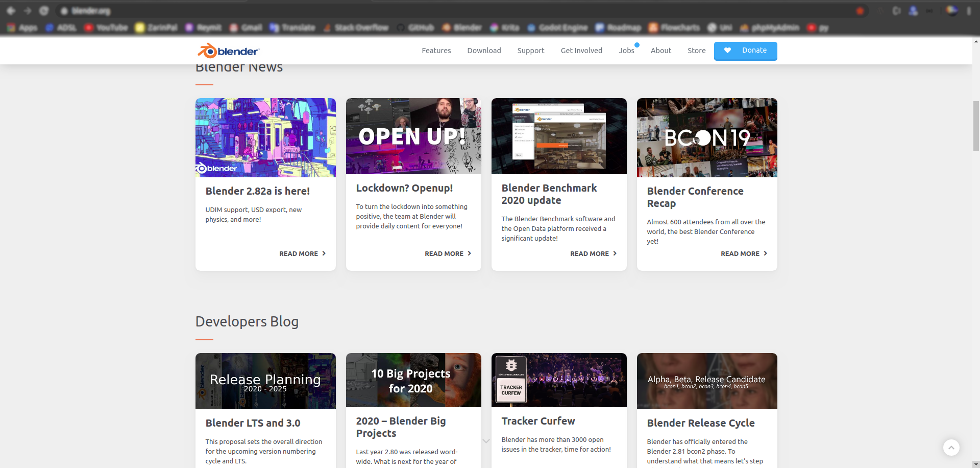Open the Tracker Curfew article title
Viewport: 980px width, 468px height.
point(538,421)
